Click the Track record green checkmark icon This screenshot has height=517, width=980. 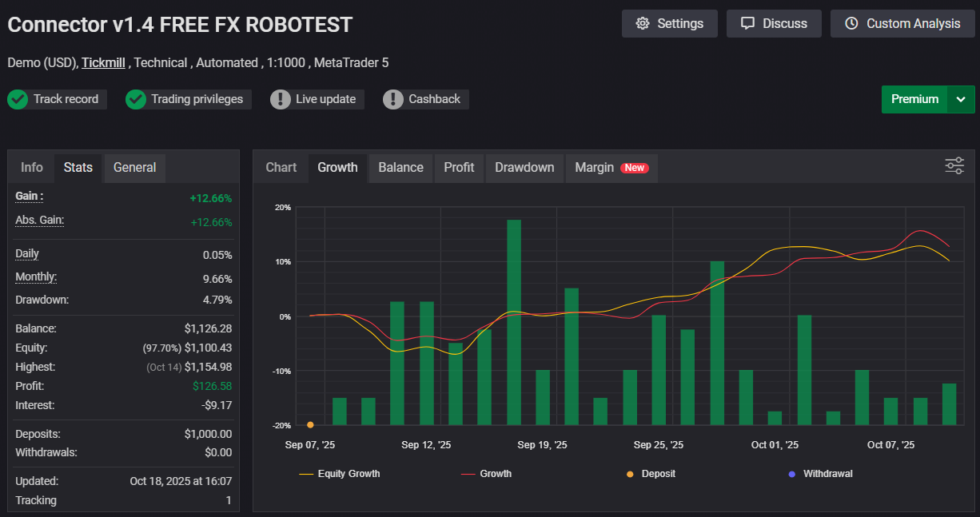(18, 100)
